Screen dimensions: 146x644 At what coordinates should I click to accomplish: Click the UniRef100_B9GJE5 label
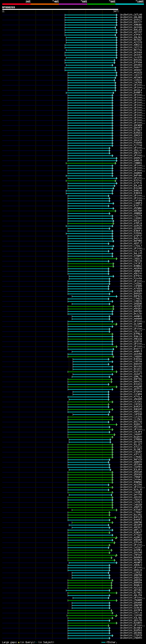click(x=131, y=30)
